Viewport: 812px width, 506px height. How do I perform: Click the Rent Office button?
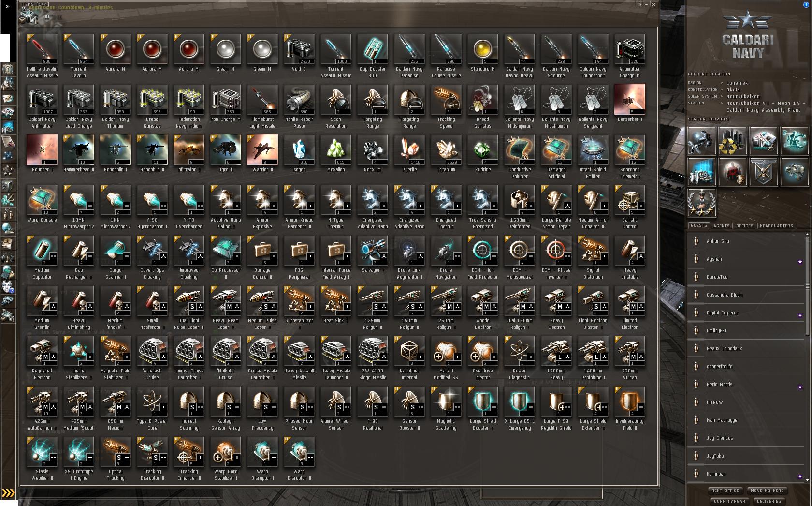[725, 491]
